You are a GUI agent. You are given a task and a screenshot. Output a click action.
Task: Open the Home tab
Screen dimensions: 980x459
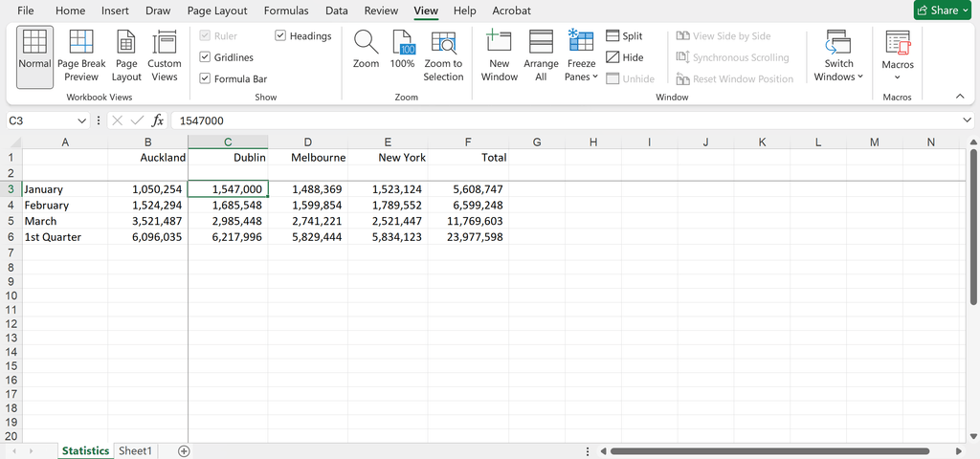(x=70, y=11)
